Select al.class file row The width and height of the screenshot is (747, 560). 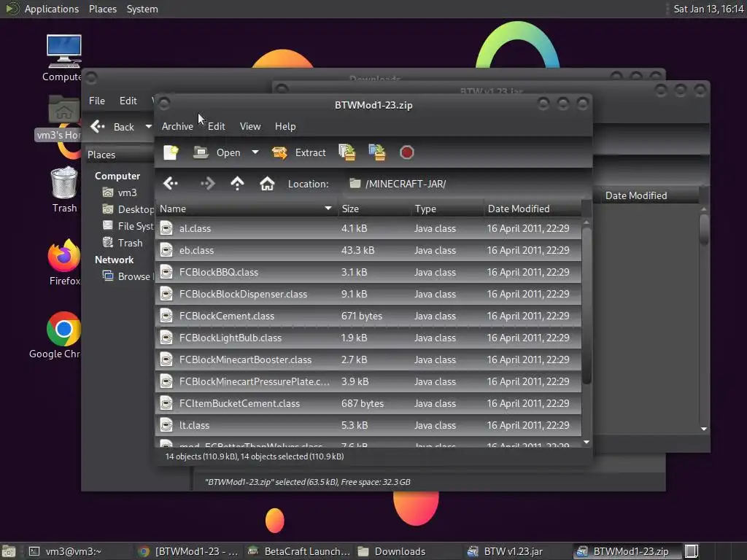368,228
